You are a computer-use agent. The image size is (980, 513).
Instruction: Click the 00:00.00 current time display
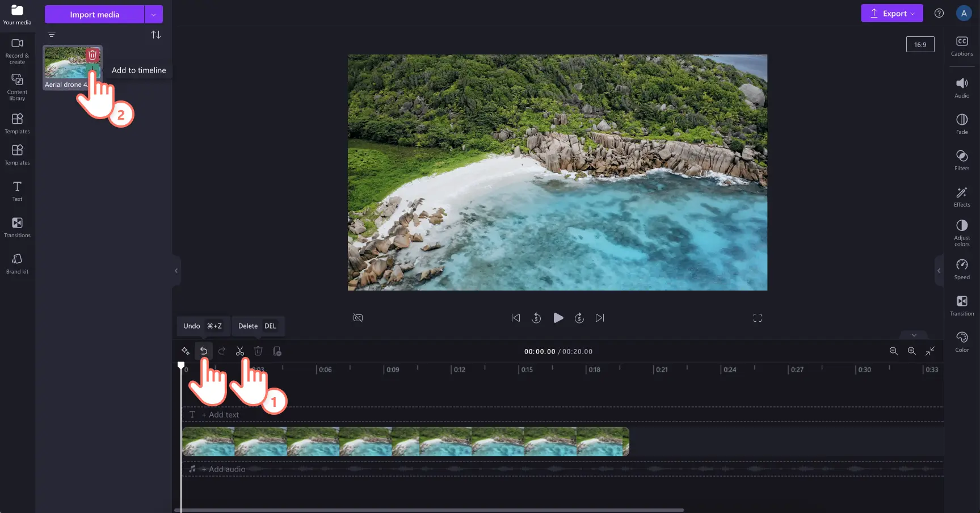click(x=540, y=352)
